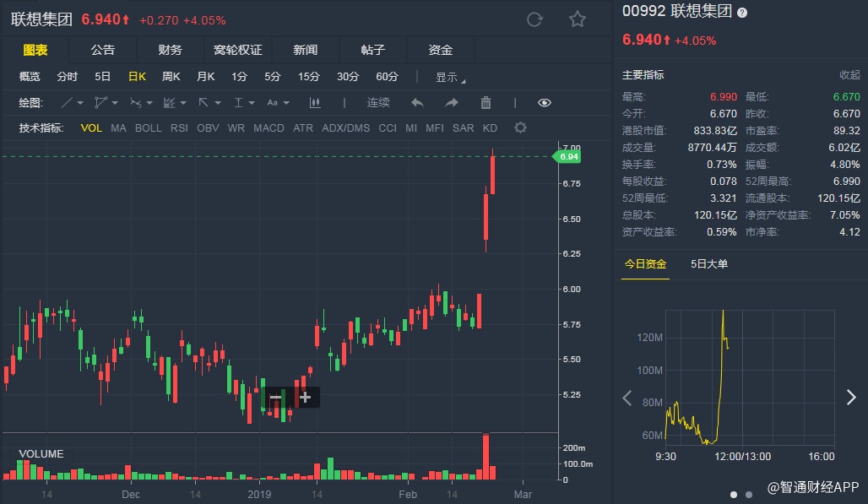
Task: Open measure tool dropdown arrow
Action: tap(252, 103)
